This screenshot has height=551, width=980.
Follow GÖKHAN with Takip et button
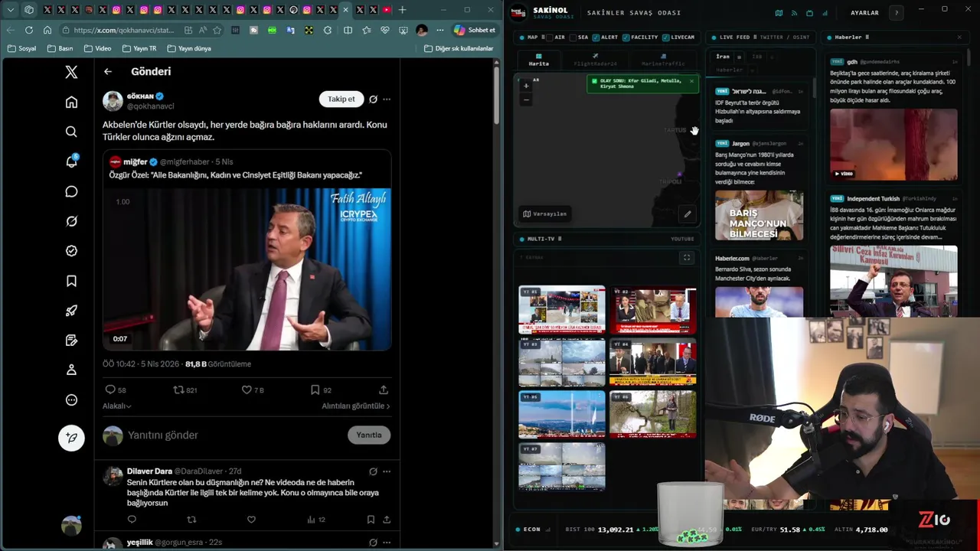click(x=341, y=99)
